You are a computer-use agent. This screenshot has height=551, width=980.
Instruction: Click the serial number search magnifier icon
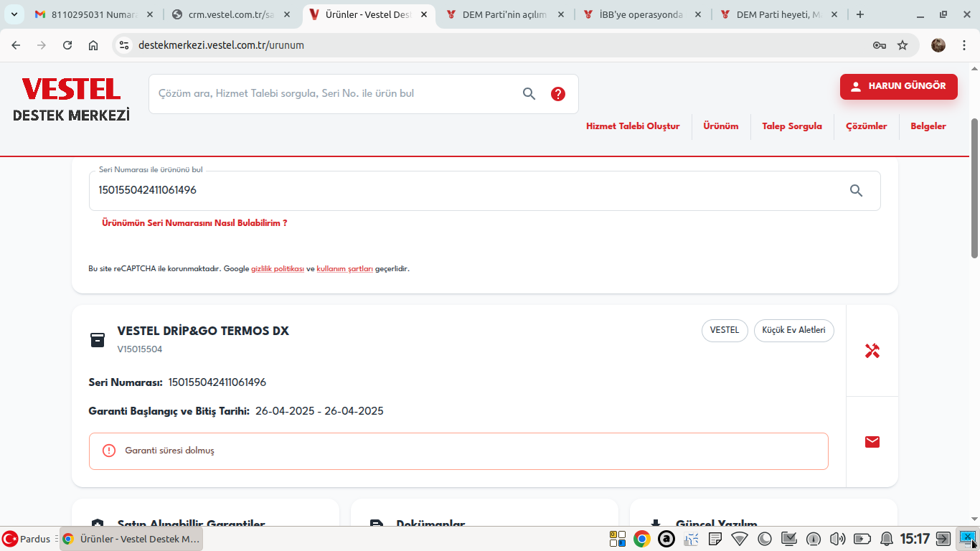[x=856, y=191]
